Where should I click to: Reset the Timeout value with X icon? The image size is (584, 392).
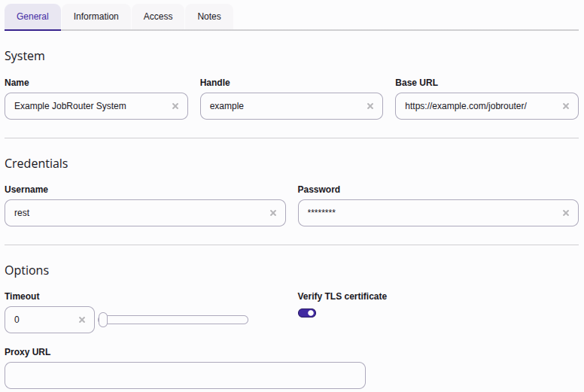click(82, 320)
